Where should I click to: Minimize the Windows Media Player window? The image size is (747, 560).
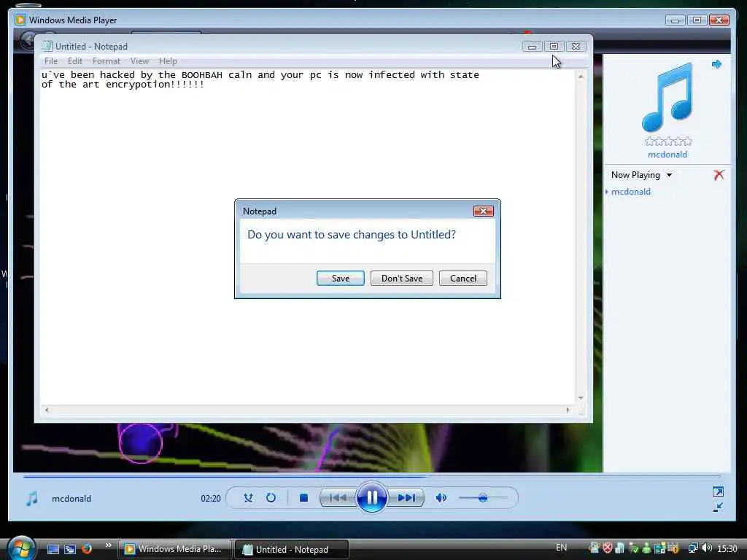675,20
